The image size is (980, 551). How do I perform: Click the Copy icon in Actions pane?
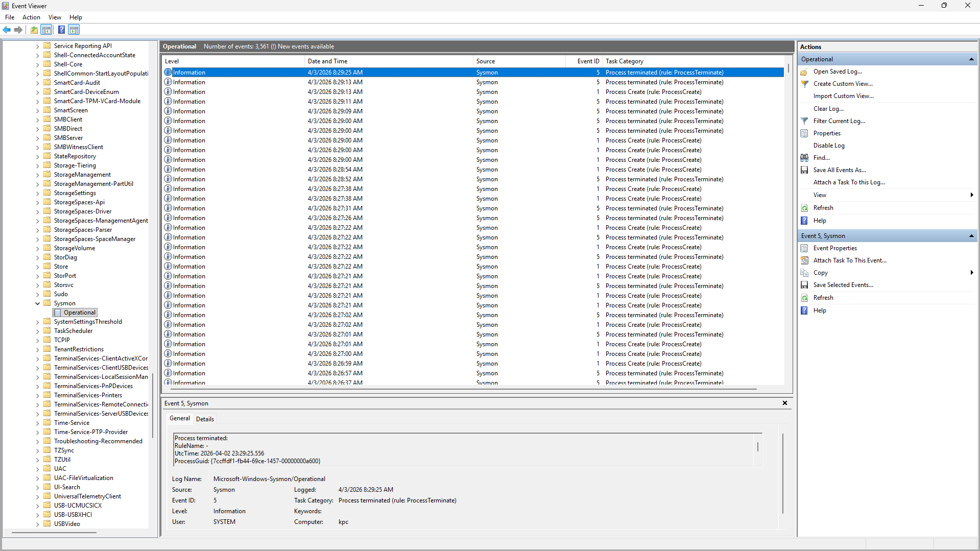click(804, 273)
